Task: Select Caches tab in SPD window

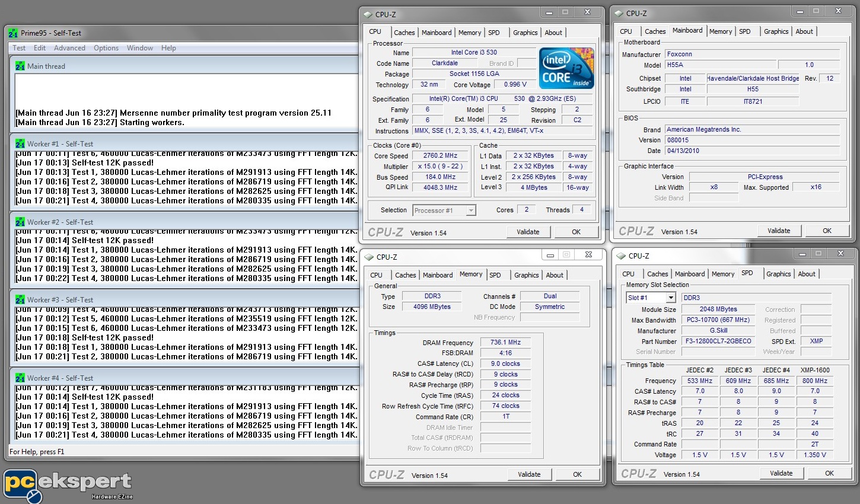Action: coord(658,274)
